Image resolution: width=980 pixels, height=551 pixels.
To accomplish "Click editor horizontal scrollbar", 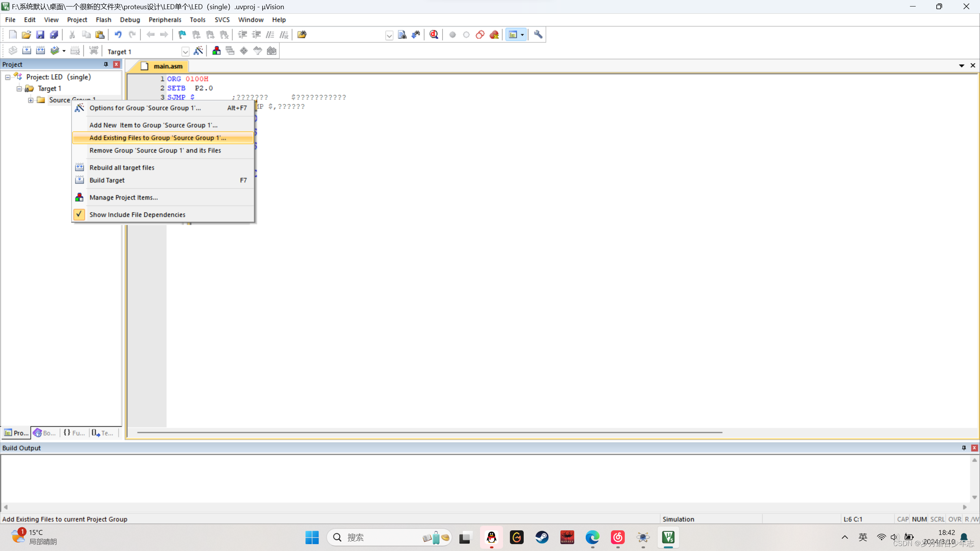I will click(430, 432).
